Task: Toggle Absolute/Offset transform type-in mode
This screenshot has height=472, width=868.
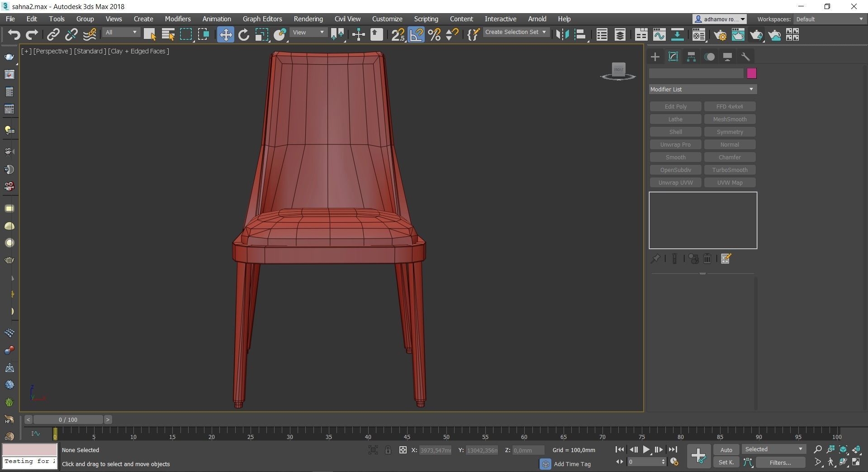Action: click(403, 450)
